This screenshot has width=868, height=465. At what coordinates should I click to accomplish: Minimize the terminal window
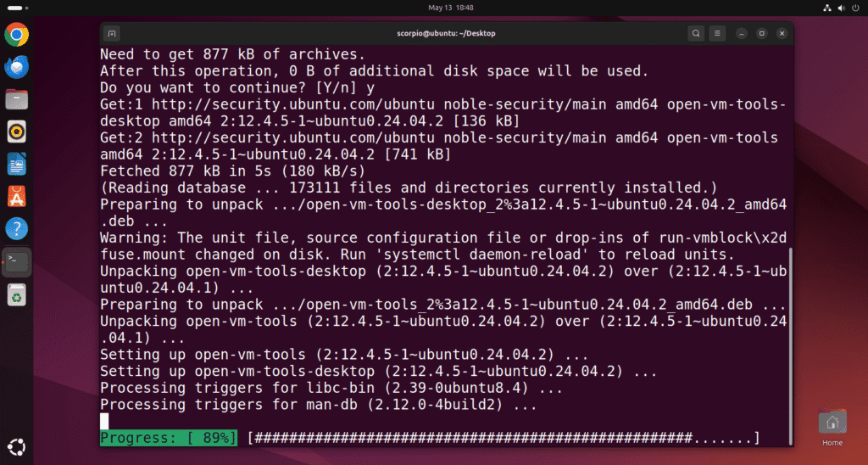[742, 33]
